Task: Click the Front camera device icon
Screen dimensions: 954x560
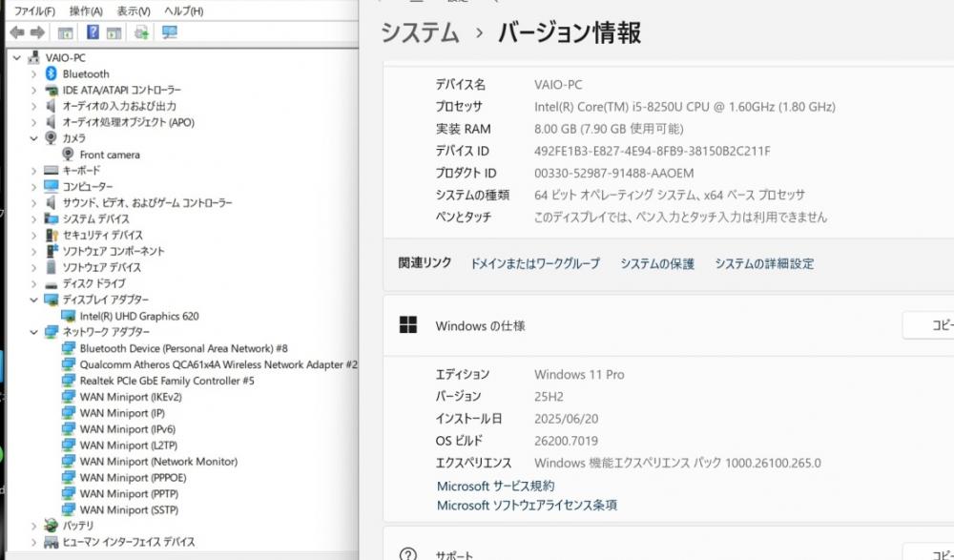Action: pyautogui.click(x=69, y=155)
